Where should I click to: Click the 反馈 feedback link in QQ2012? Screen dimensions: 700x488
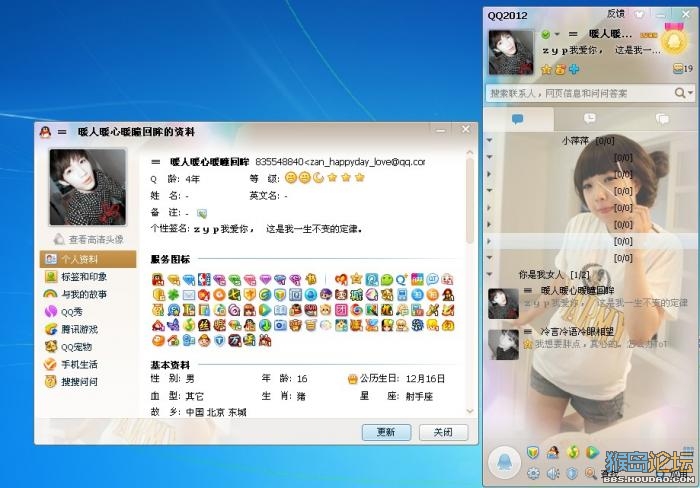point(616,14)
